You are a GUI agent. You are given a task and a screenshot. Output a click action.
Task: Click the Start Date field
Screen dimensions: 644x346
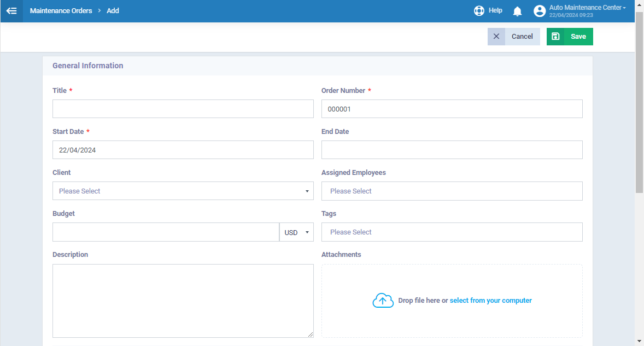point(183,150)
